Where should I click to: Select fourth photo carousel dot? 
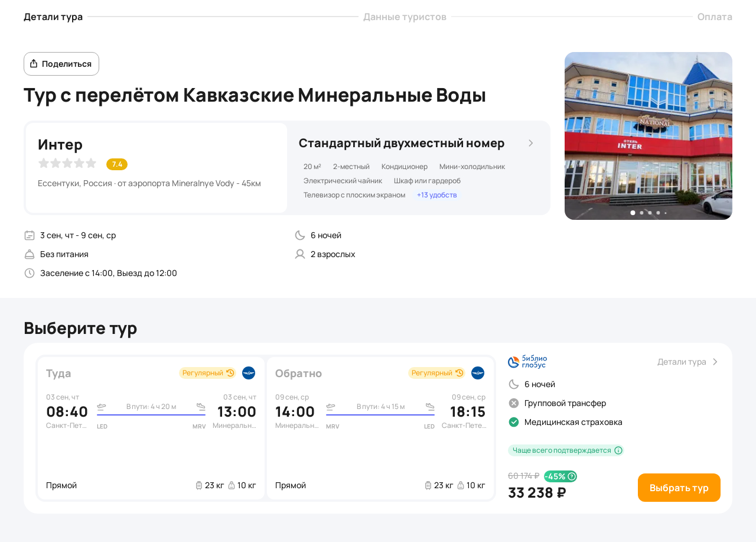[x=658, y=213]
